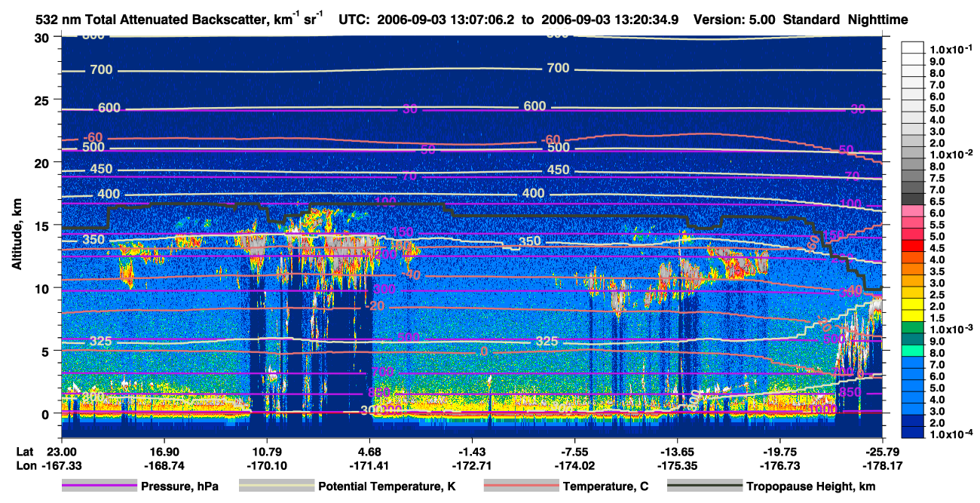This screenshot has width=980, height=503.
Task: Click the colorbar label '6.5'
Action: [x=936, y=201]
